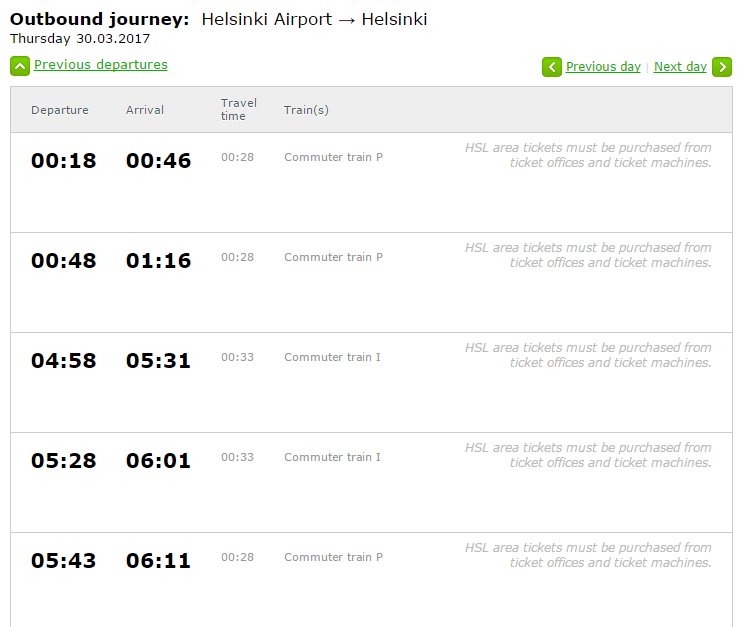Screen dimensions: 744x627
Task: Click the green right-arrow Next day icon
Action: [722, 67]
